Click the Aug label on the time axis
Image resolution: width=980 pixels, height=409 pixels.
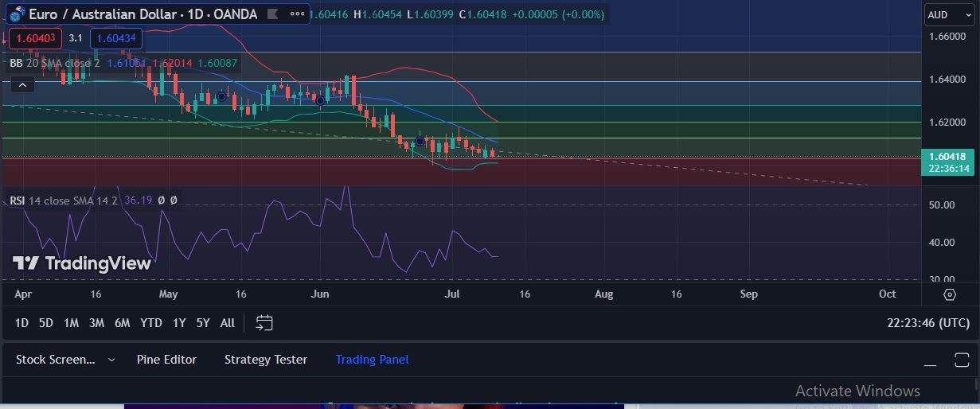[x=604, y=294]
